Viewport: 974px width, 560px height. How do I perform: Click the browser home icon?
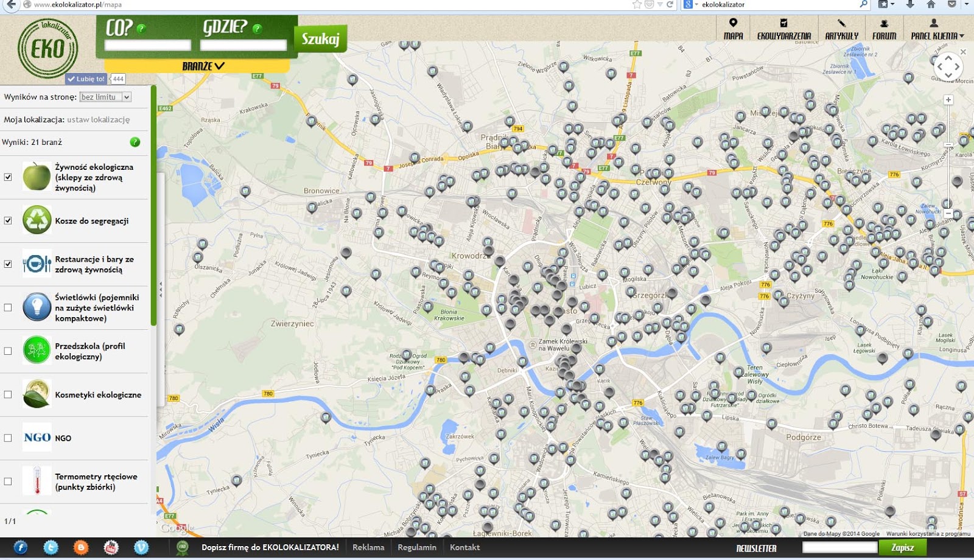point(931,4)
